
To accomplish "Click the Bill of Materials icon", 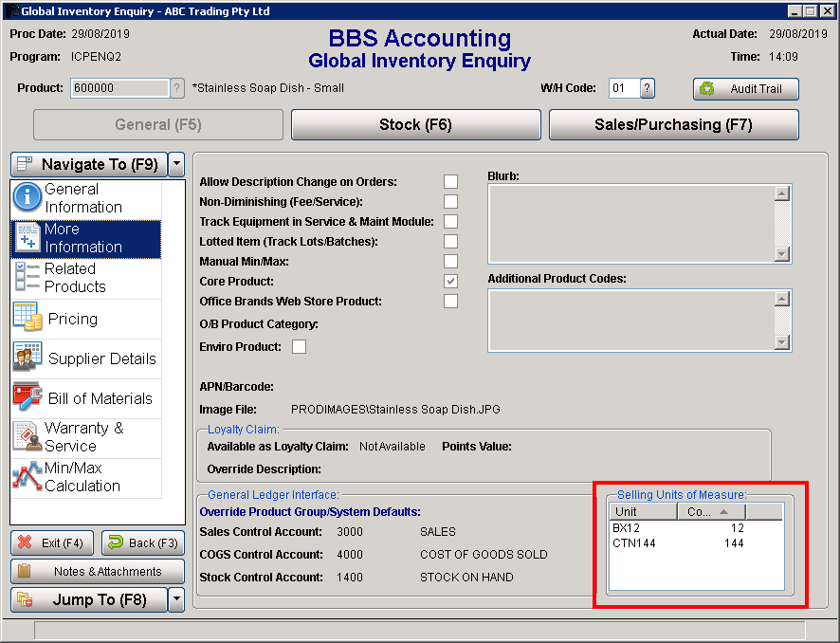I will tap(27, 398).
